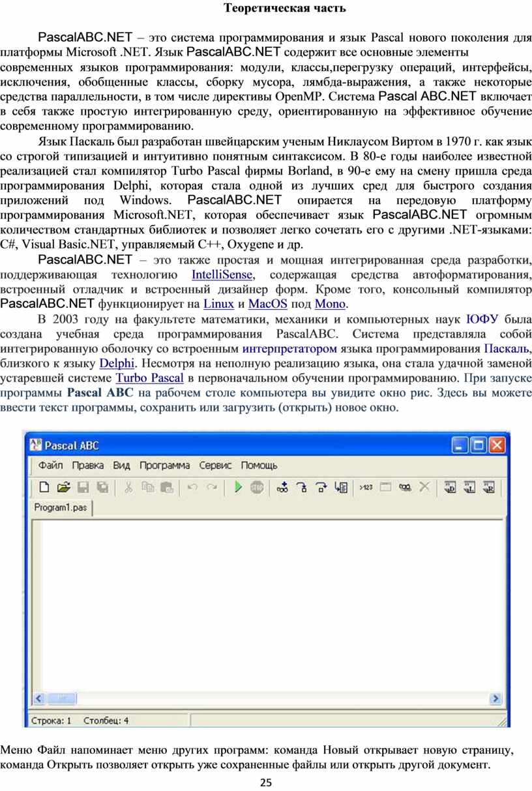
Task: Open the Сервис menu
Action: [x=215, y=466]
